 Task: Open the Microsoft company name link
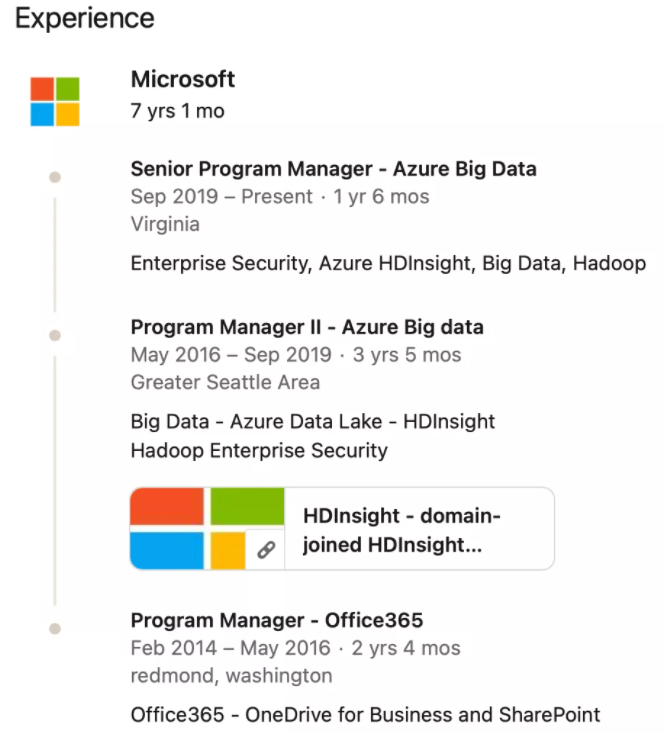(183, 79)
